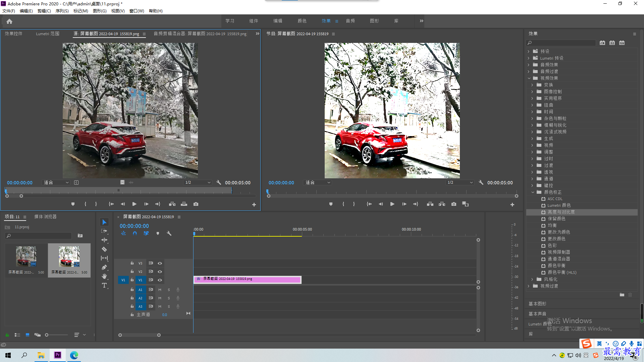The image size is (644, 362).
Task: Select the Type tool
Action: (104, 285)
